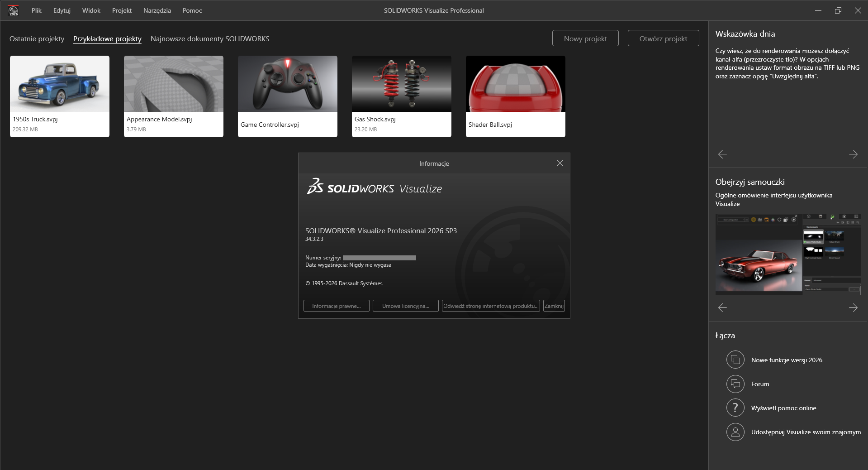Viewport: 868px width, 470px height.
Task: Go to previous tutorial in Obejrzyj samouczki
Action: tap(722, 308)
